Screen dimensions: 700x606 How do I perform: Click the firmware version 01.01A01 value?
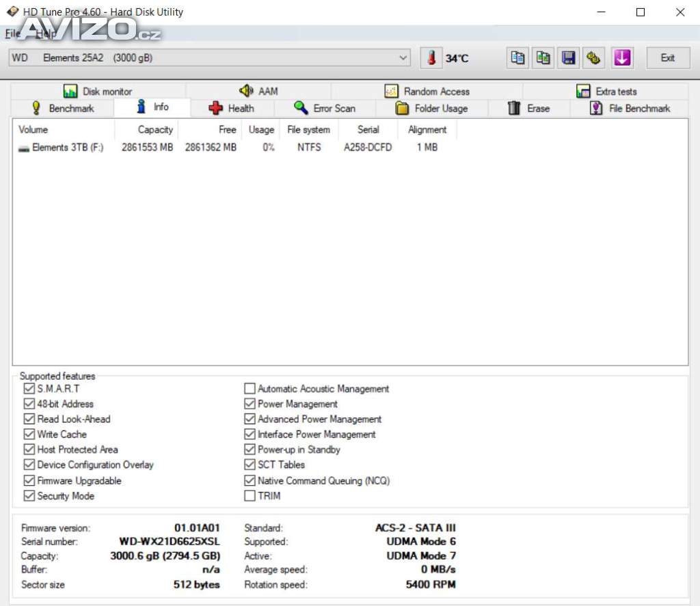tap(197, 528)
